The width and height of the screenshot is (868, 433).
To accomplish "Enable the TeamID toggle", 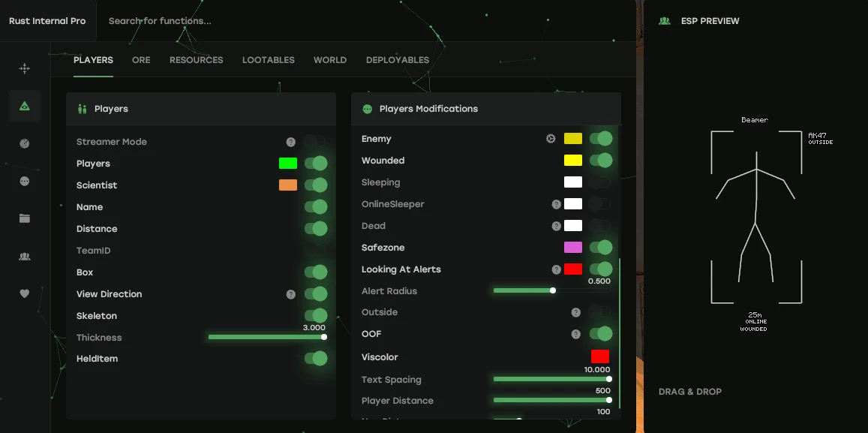I will tap(315, 251).
